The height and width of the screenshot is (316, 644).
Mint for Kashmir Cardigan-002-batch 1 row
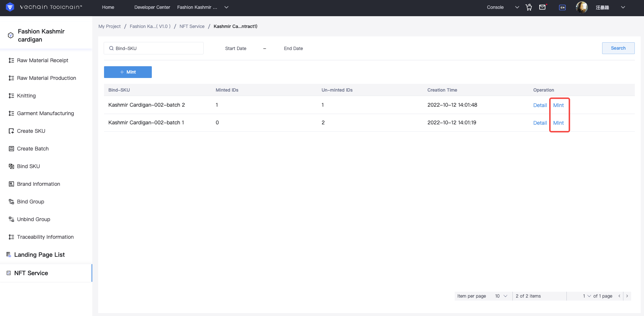tap(558, 123)
